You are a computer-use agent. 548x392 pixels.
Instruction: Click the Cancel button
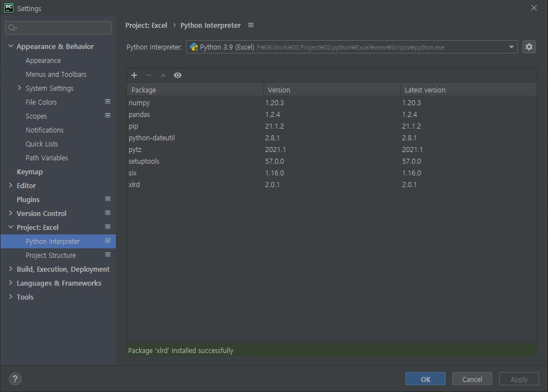tap(472, 379)
